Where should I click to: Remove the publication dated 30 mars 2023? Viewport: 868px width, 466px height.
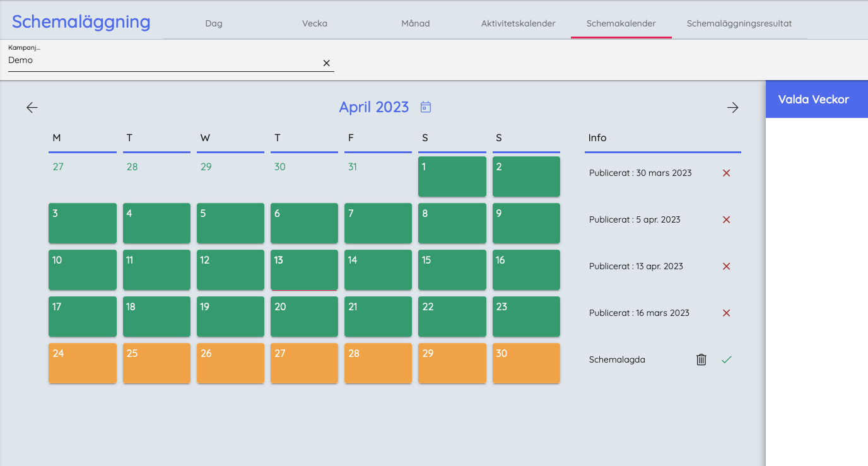pos(726,173)
